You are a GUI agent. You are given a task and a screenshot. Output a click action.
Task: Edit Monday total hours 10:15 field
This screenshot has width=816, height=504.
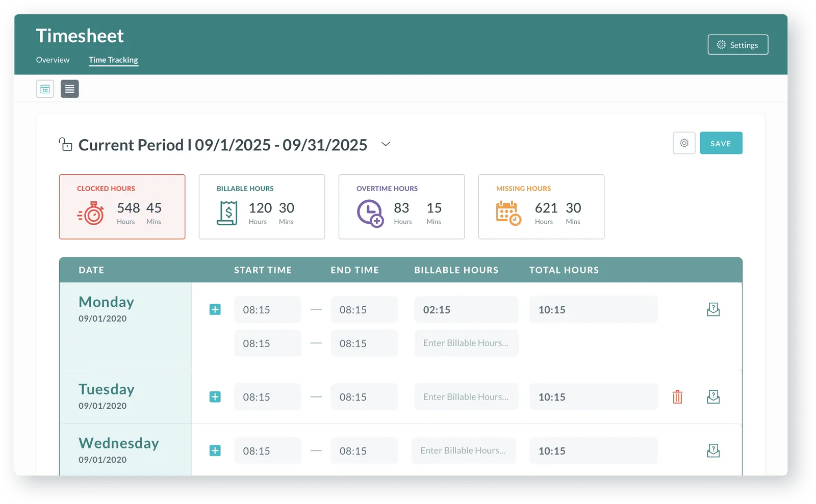point(594,309)
